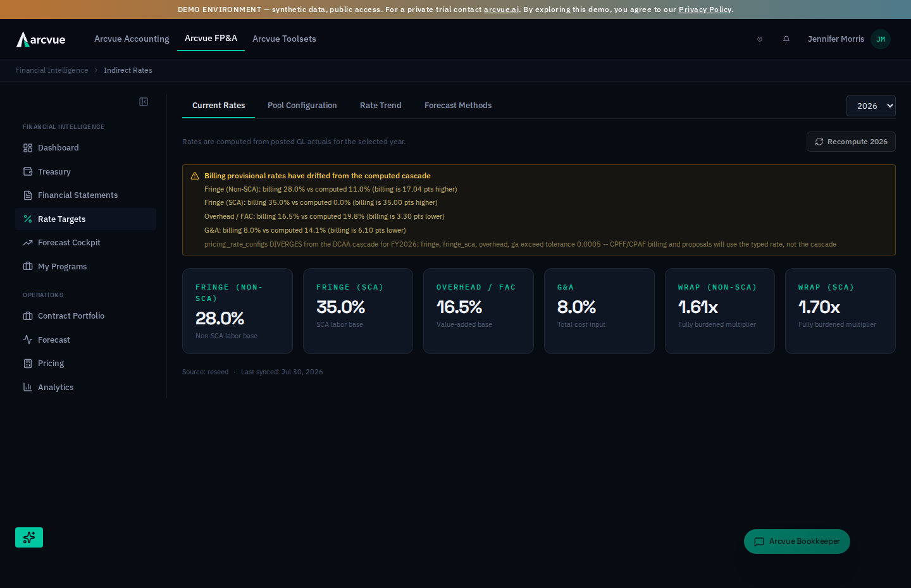Viewport: 911px width, 588px height.
Task: Click the small settings icon beside bell
Action: [760, 39]
